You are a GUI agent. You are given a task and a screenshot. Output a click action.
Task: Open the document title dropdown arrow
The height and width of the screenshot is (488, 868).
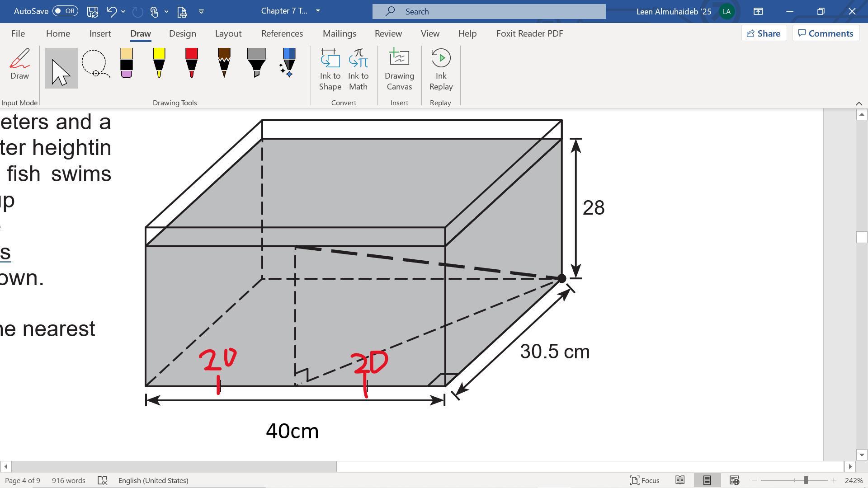pyautogui.click(x=318, y=11)
